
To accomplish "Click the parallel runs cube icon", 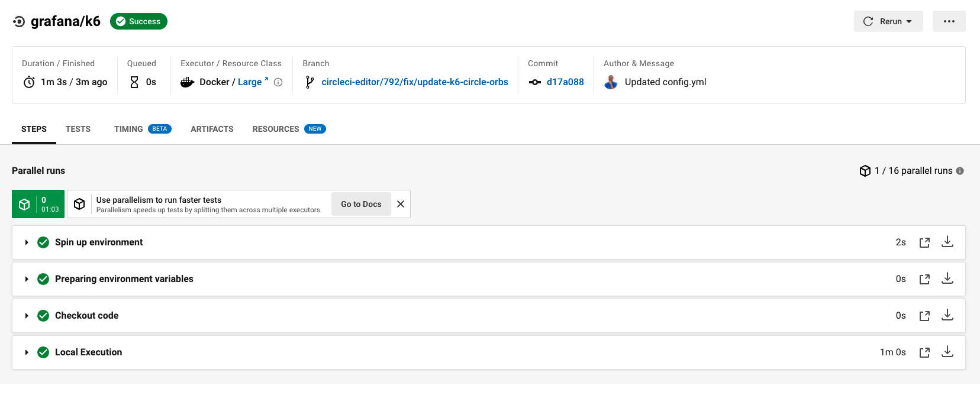I will pyautogui.click(x=865, y=171).
